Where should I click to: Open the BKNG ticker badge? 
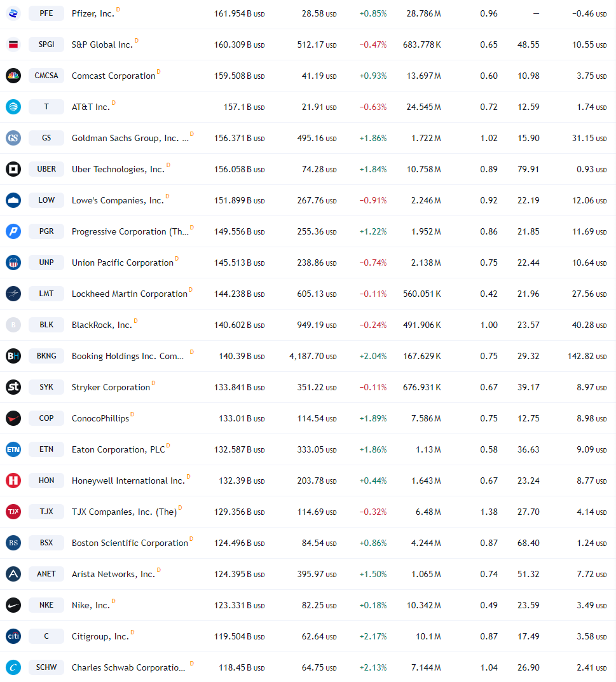(x=46, y=356)
